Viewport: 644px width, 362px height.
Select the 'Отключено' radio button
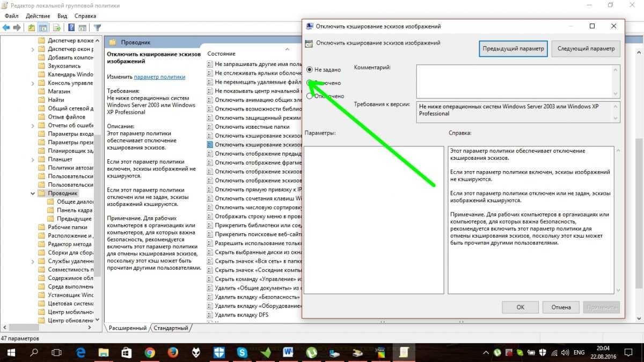click(310, 96)
